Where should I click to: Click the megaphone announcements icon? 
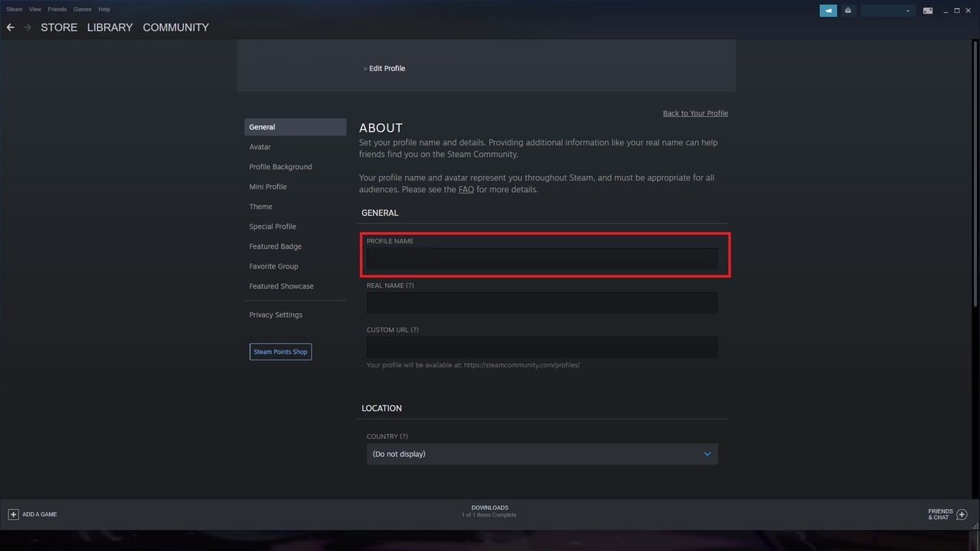coord(828,11)
